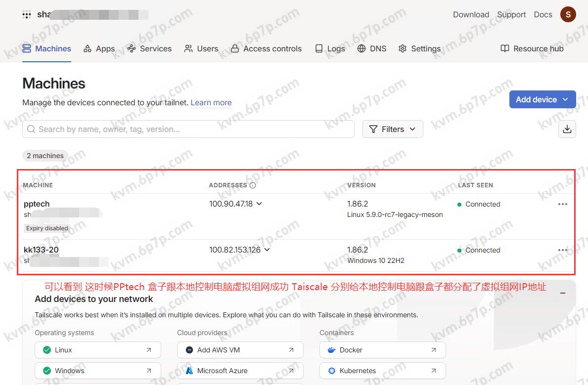
Task: Switch to the Access controls tab
Action: pyautogui.click(x=266, y=48)
